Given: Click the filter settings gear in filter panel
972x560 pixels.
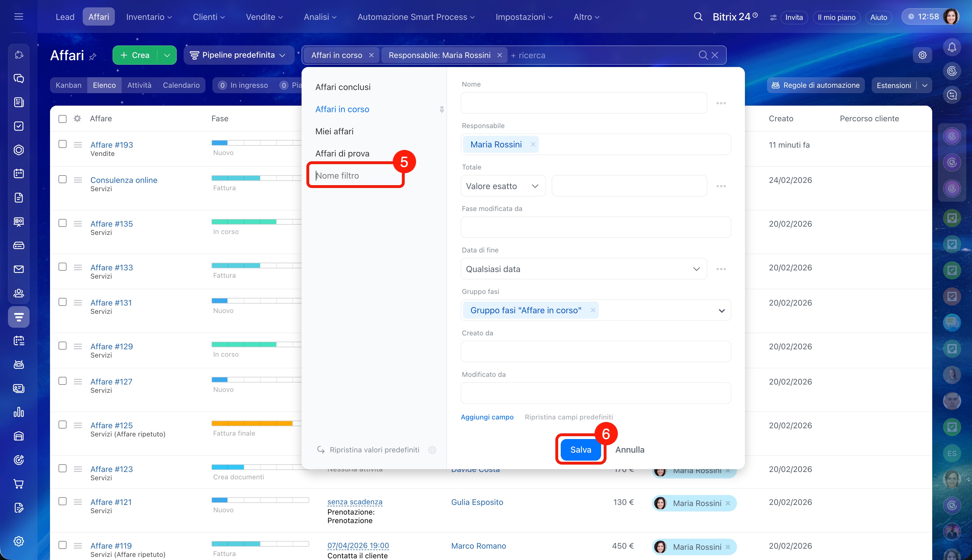Looking at the screenshot, I should 432,450.
